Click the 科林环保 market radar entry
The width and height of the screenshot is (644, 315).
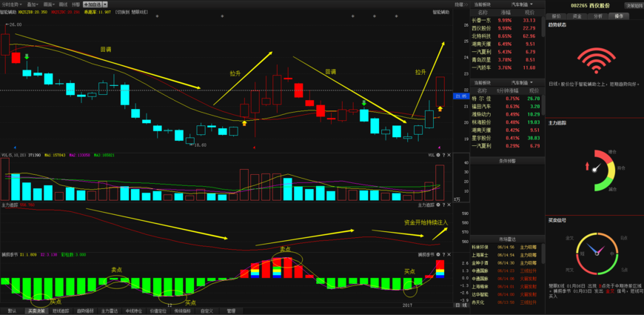(x=507, y=247)
